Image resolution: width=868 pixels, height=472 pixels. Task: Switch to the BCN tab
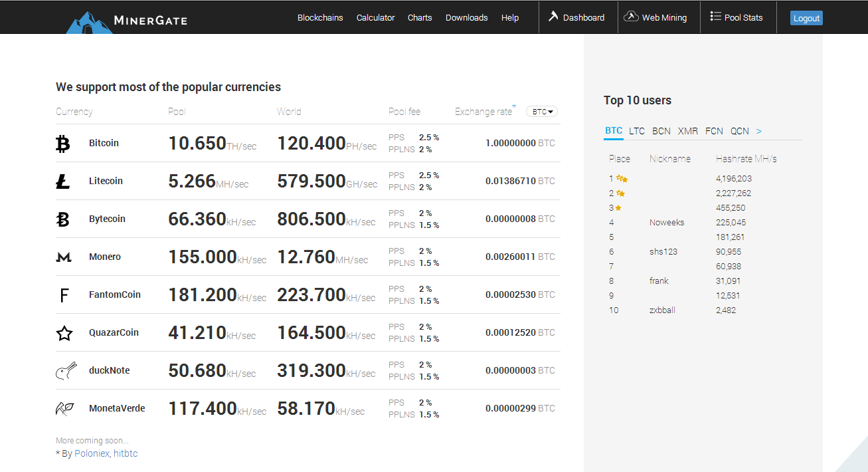pos(661,131)
